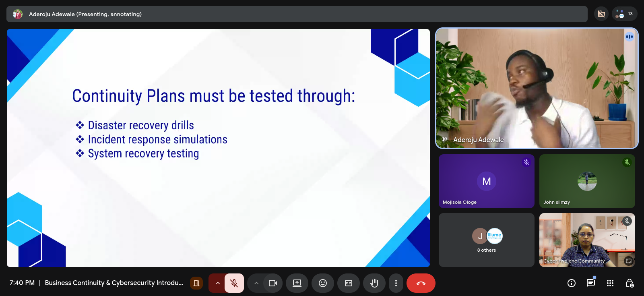This screenshot has width=644, height=296.
Task: Toggle closed captions on
Action: [349, 283]
